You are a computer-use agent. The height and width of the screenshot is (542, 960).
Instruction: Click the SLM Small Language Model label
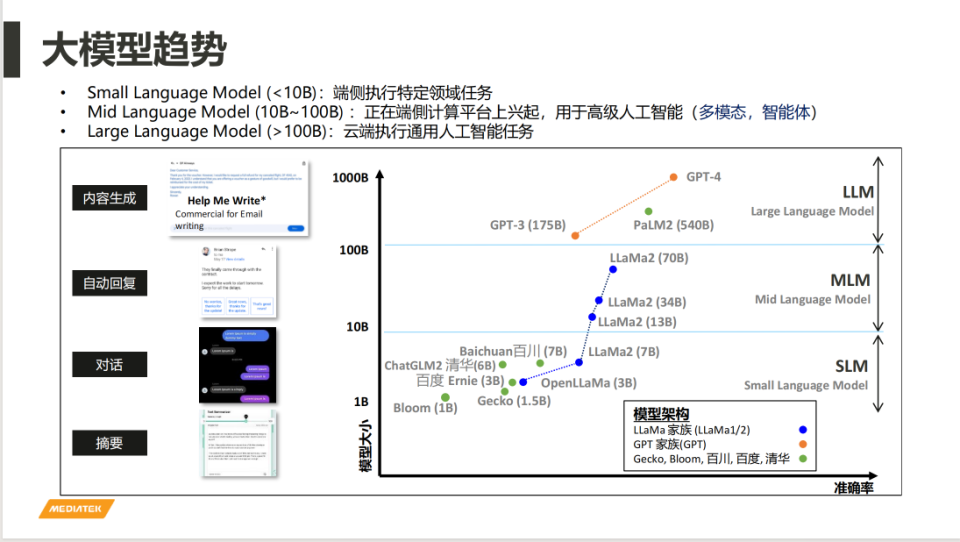point(806,375)
